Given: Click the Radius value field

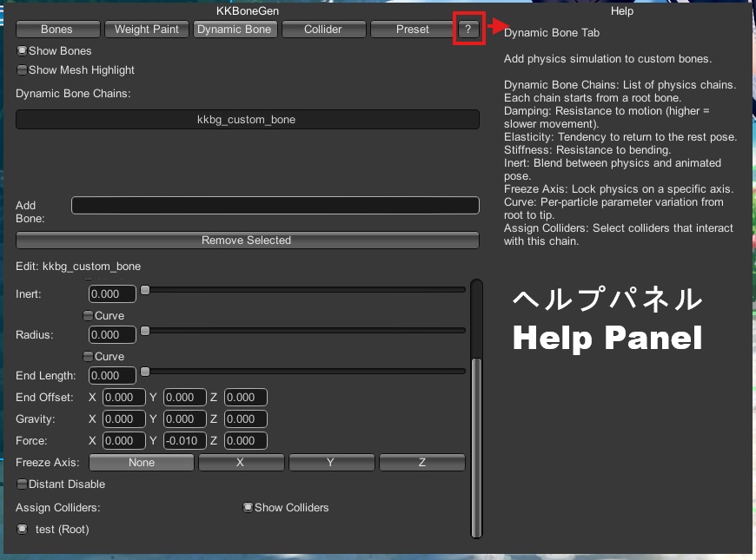Looking at the screenshot, I should (112, 335).
